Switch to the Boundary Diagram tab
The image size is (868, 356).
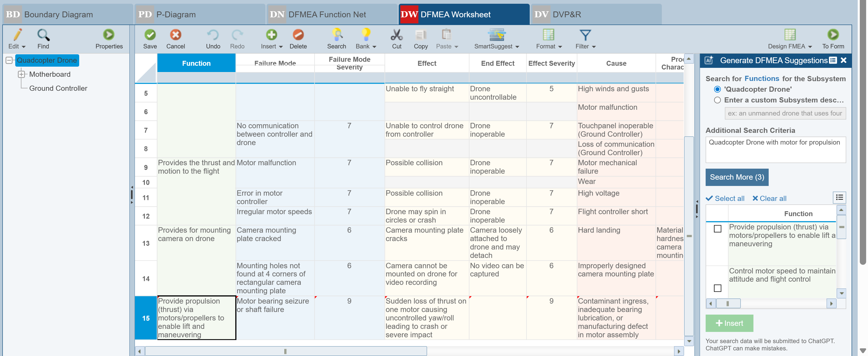tap(58, 15)
